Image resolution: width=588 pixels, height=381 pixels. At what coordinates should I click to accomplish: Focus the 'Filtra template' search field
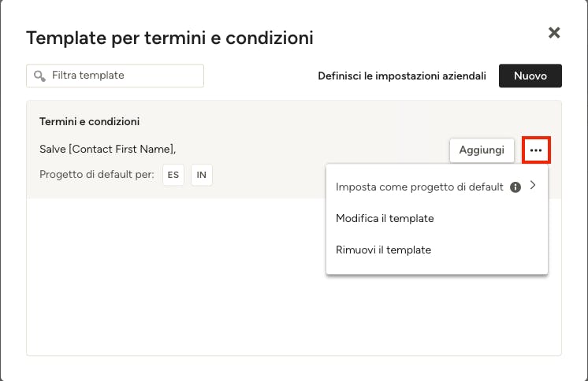115,76
